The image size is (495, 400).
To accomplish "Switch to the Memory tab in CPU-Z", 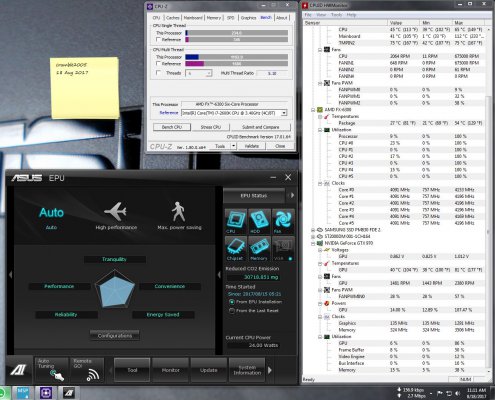I will pos(214,18).
